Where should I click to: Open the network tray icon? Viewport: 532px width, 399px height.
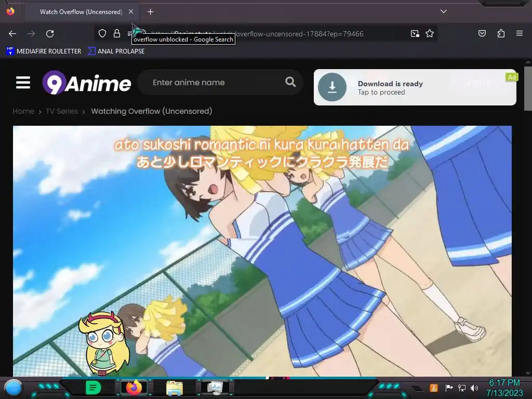tap(462, 388)
